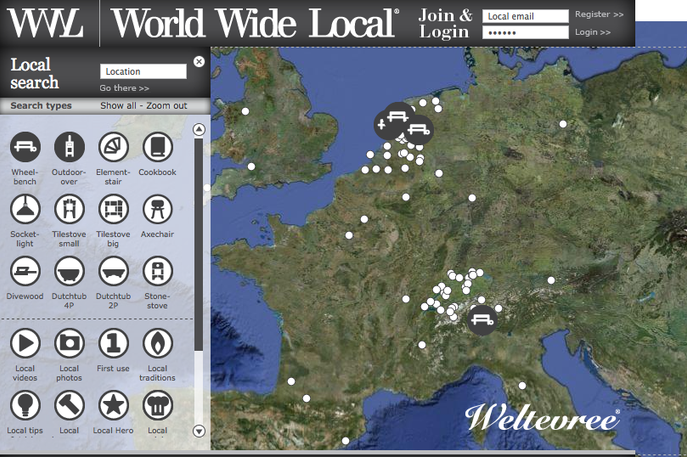Select the Dutchtub 4P icon
The width and height of the screenshot is (687, 457).
(69, 271)
